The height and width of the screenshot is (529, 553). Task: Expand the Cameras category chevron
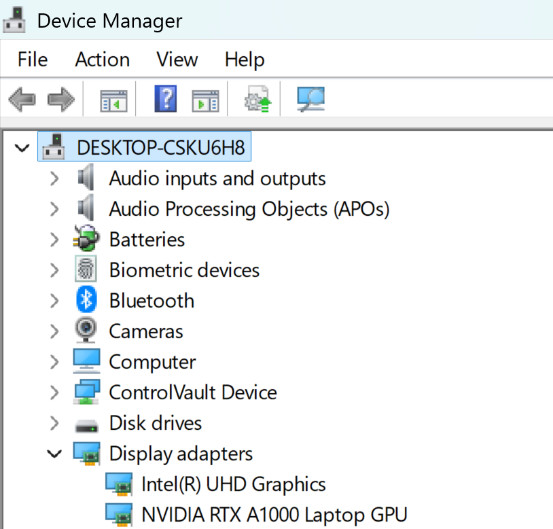pyautogui.click(x=54, y=332)
